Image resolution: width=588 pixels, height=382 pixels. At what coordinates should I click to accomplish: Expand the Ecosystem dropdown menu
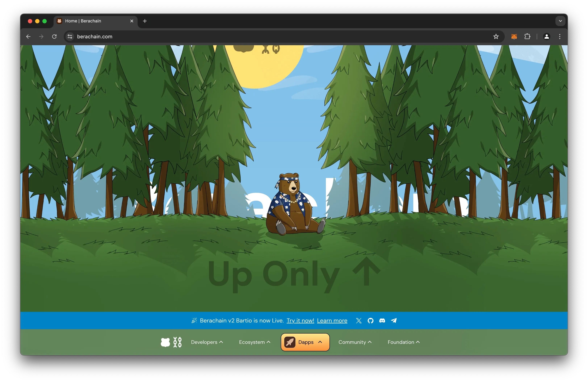point(253,342)
